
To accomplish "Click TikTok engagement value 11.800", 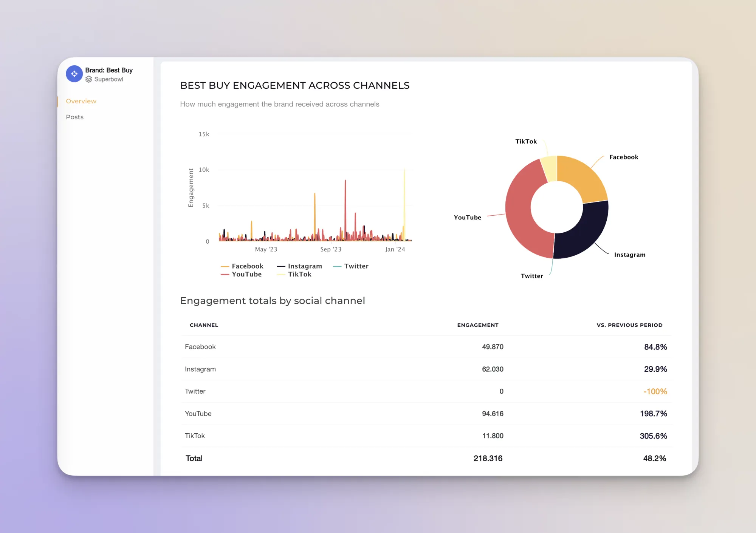I will [x=493, y=436].
